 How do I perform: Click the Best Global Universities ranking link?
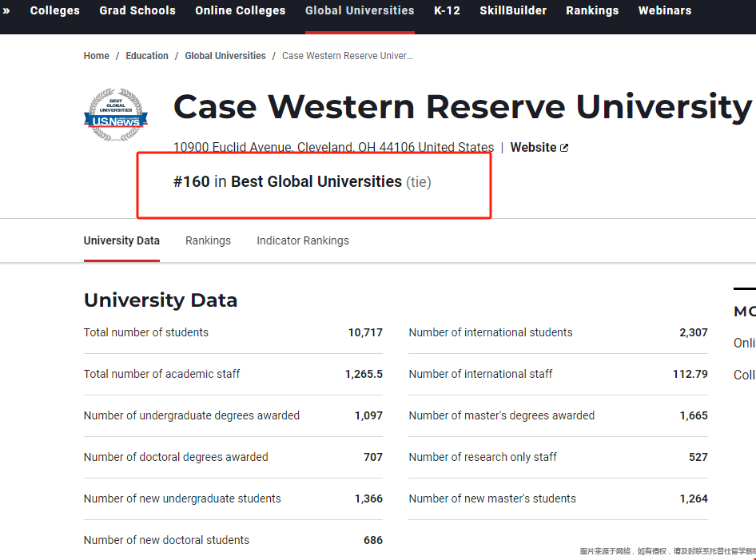coord(316,181)
